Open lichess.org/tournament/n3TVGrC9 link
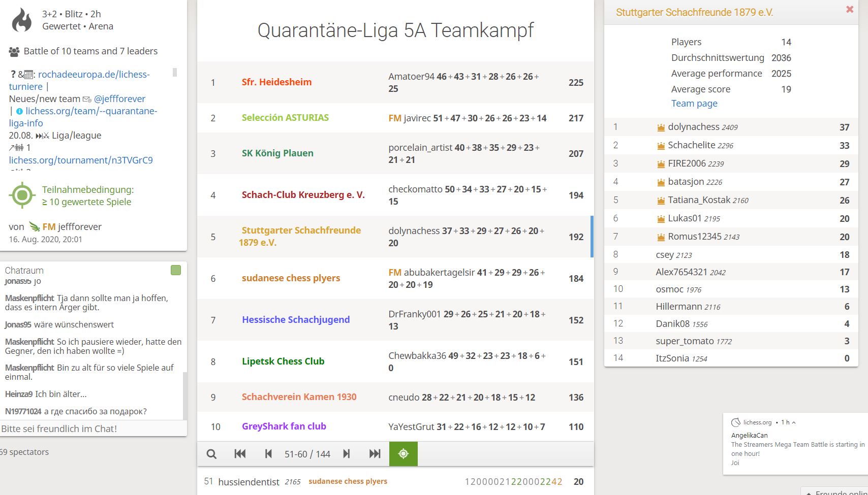This screenshot has width=868, height=495. [x=81, y=160]
